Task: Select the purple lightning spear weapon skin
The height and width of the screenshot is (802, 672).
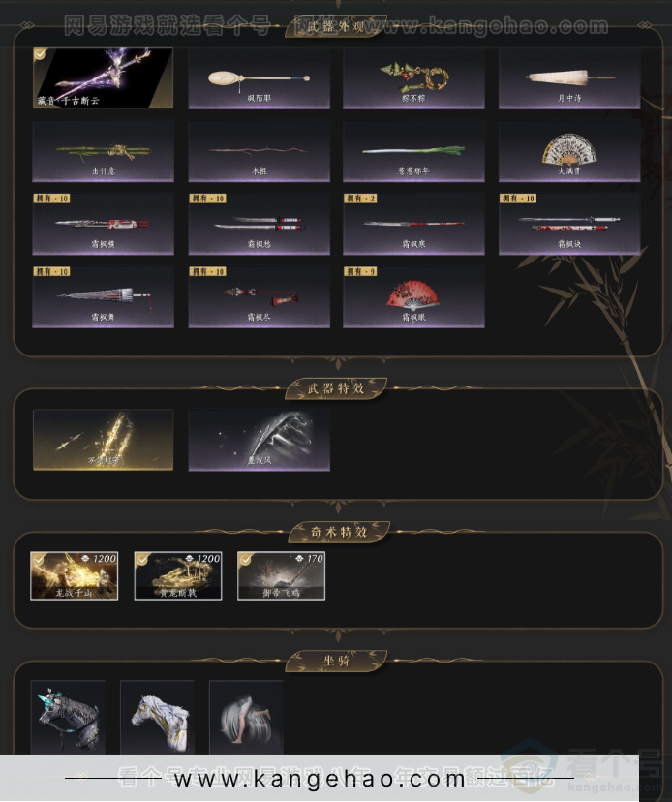Action: coord(103,78)
